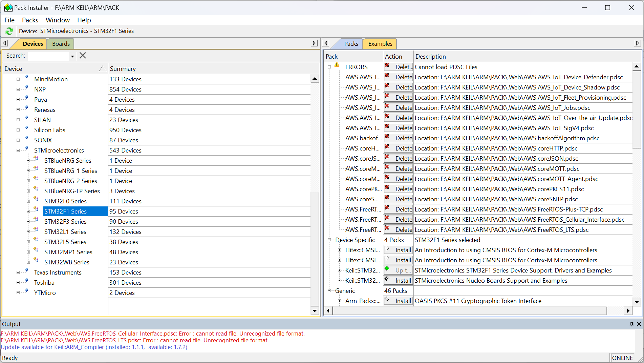Viewport: 644px width, 363px height.
Task: Expand the STM32F1 Series node
Action: click(x=28, y=211)
